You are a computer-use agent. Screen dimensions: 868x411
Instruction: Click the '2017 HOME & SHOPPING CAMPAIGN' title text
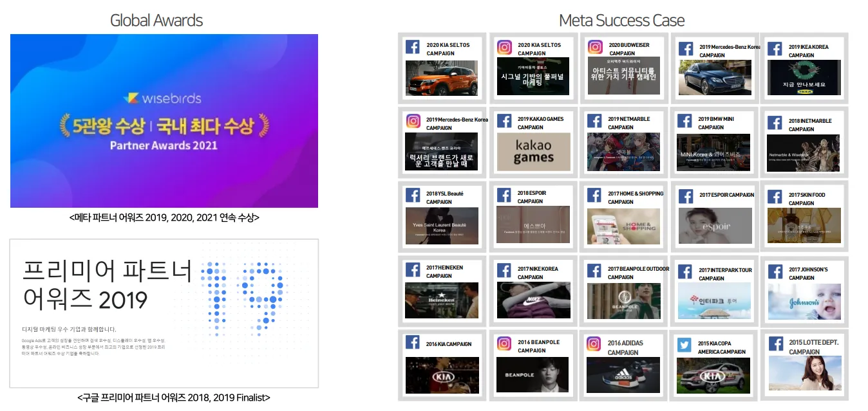coord(636,197)
